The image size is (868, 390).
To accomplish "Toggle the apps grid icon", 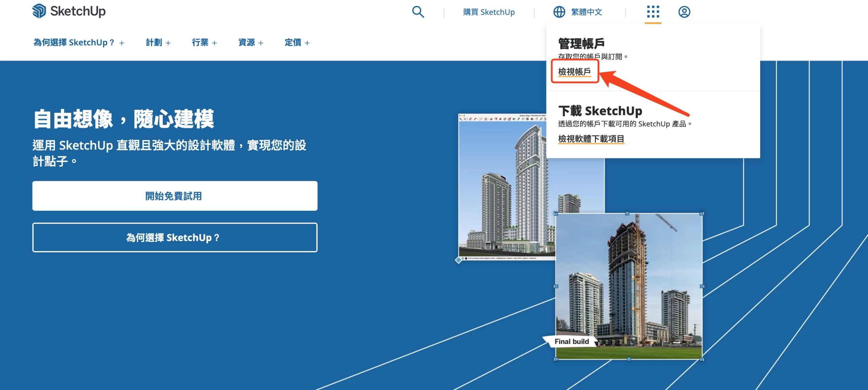I will pyautogui.click(x=653, y=12).
